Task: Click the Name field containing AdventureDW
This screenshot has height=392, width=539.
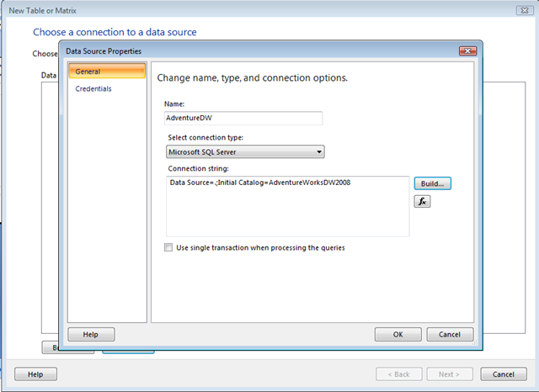Action: [x=243, y=118]
